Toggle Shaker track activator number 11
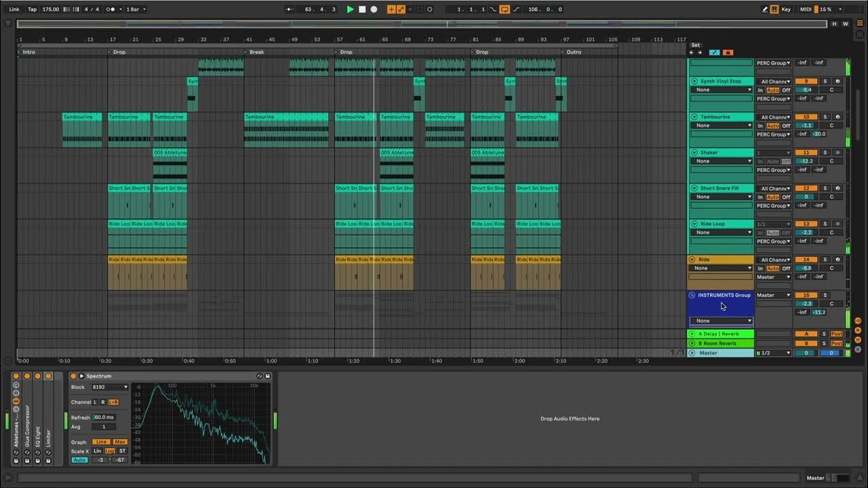The width and height of the screenshot is (868, 488). pyautogui.click(x=806, y=152)
